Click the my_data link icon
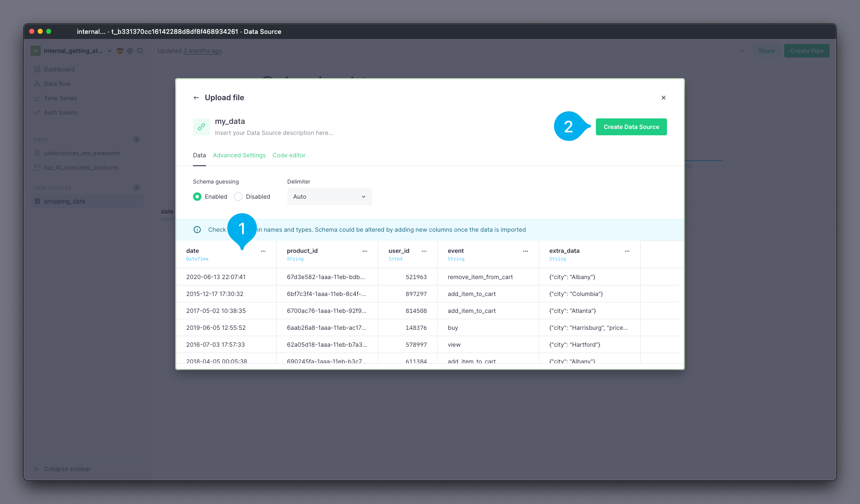Screen dimensions: 860x504 click(201, 127)
